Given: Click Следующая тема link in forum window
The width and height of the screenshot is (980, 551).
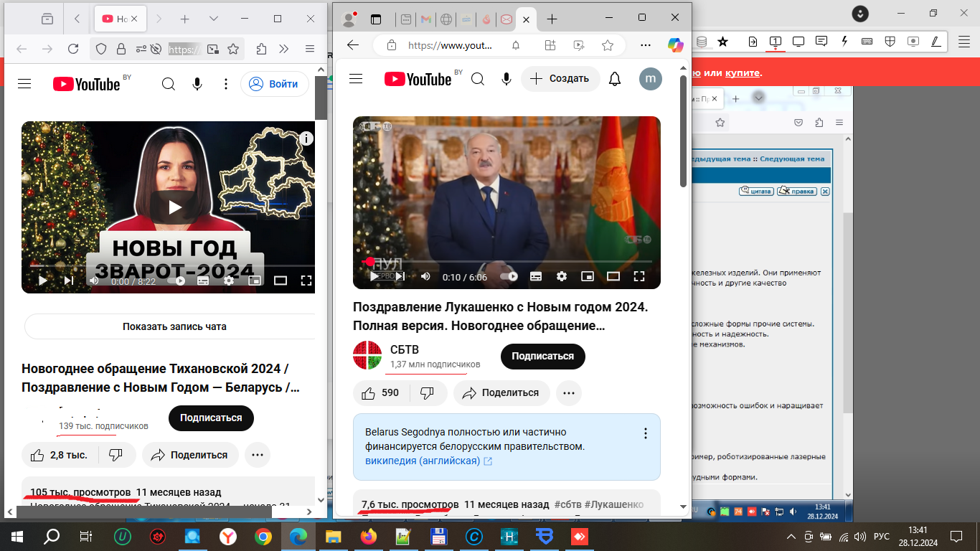Looking at the screenshot, I should tap(792, 159).
